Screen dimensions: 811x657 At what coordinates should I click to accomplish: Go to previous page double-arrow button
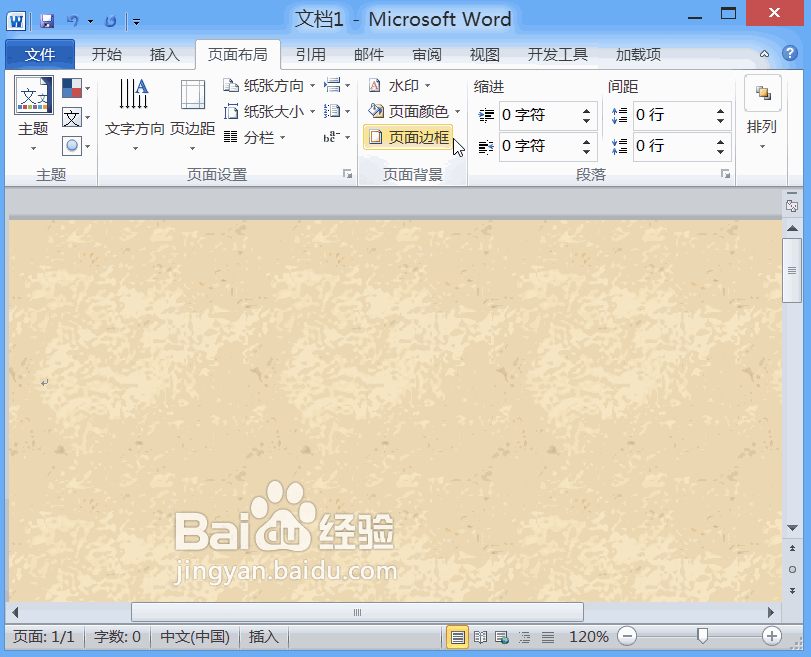click(x=792, y=548)
